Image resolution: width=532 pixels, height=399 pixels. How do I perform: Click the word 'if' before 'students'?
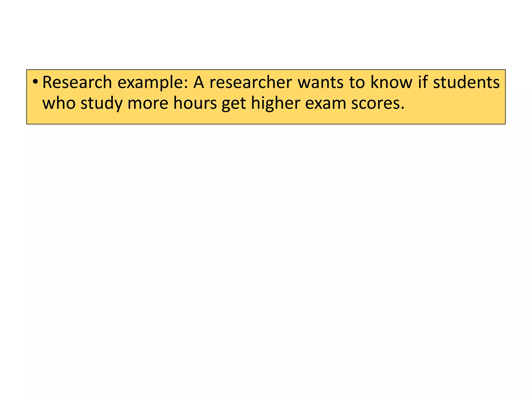(423, 82)
